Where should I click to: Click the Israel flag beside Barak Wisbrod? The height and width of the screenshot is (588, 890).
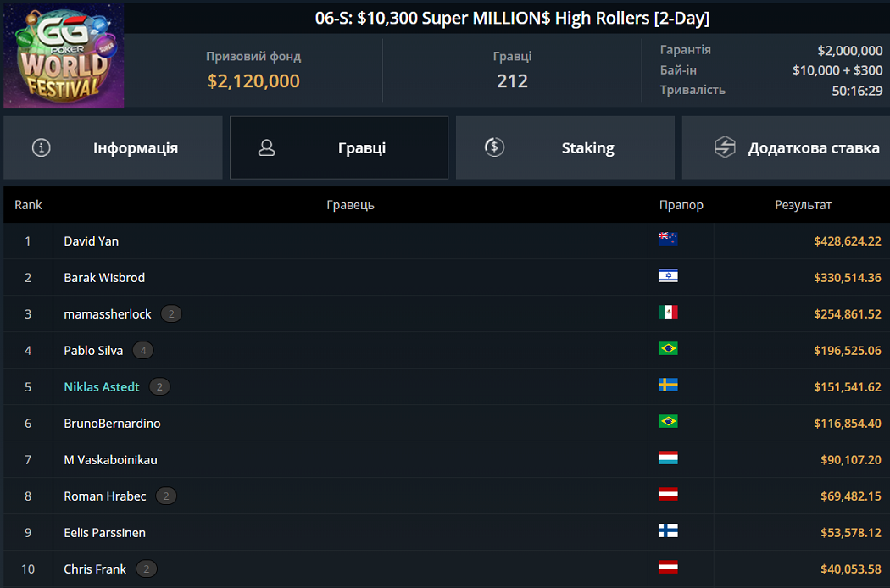click(x=668, y=275)
